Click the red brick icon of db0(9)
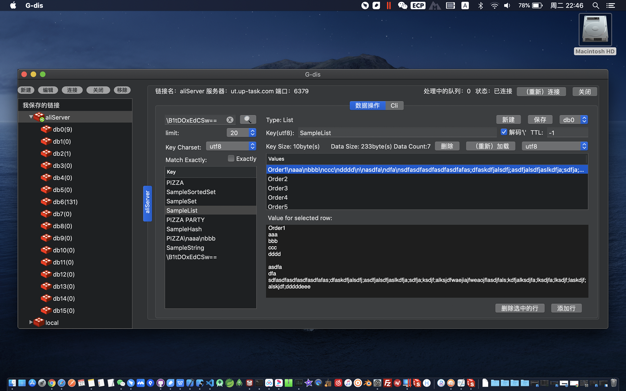The height and width of the screenshot is (391, 626). coord(46,129)
